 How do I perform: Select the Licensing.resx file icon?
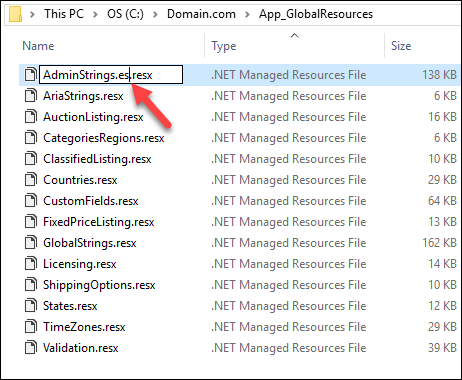(x=31, y=264)
